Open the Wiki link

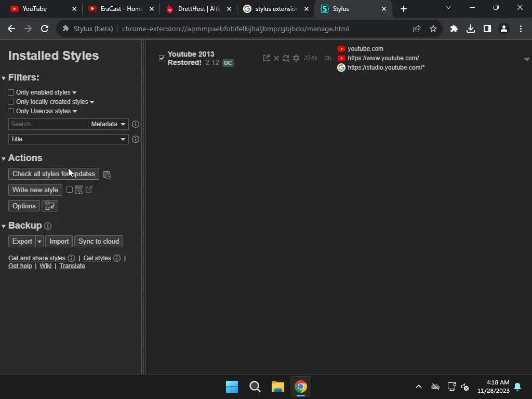click(x=46, y=266)
